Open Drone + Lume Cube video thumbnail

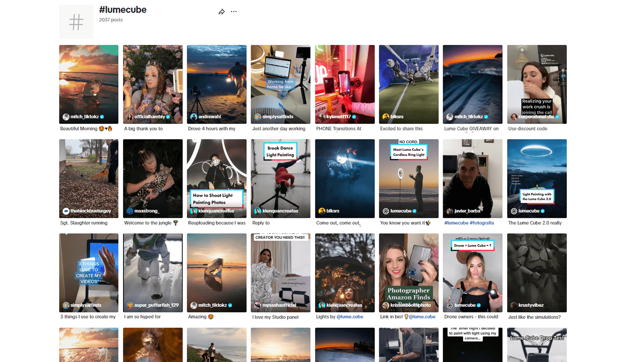coord(473,273)
